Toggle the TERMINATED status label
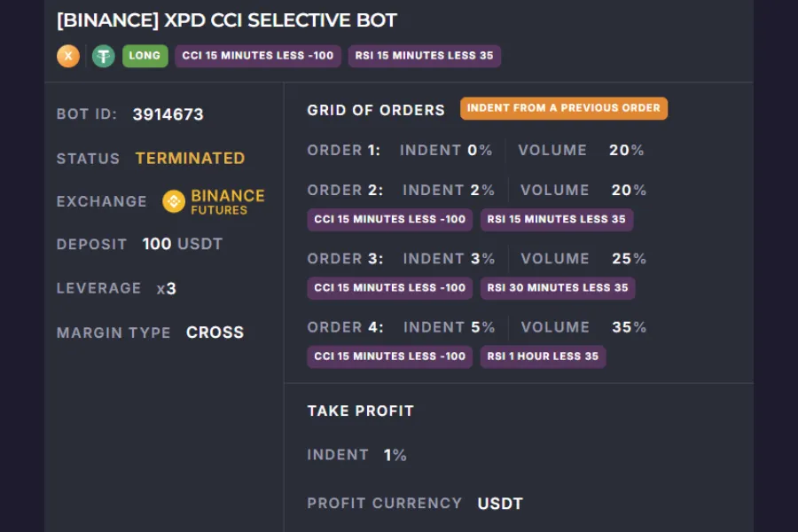 [190, 158]
